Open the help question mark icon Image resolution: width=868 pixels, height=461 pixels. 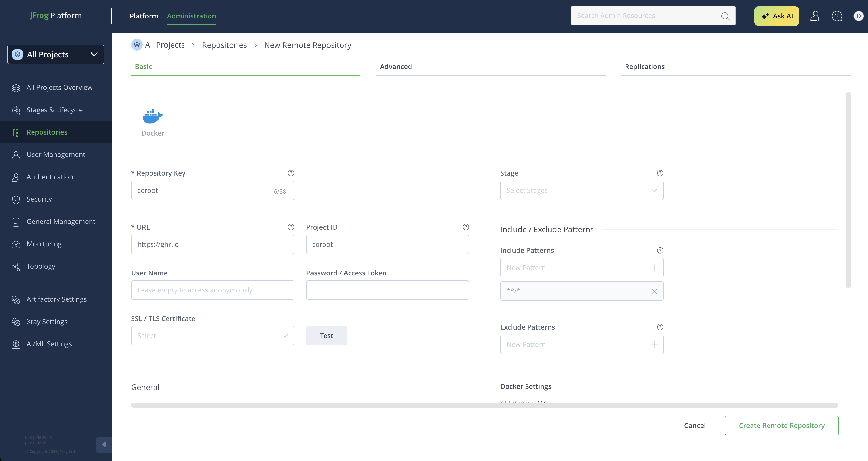(837, 16)
